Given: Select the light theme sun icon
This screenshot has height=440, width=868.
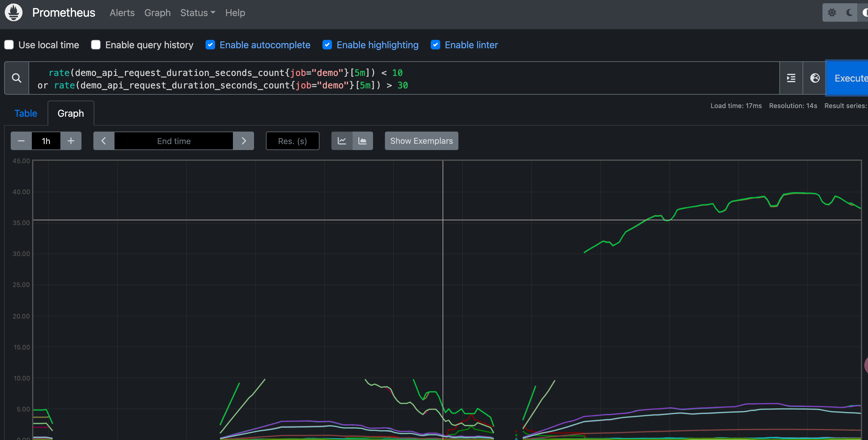Looking at the screenshot, I should pyautogui.click(x=832, y=13).
